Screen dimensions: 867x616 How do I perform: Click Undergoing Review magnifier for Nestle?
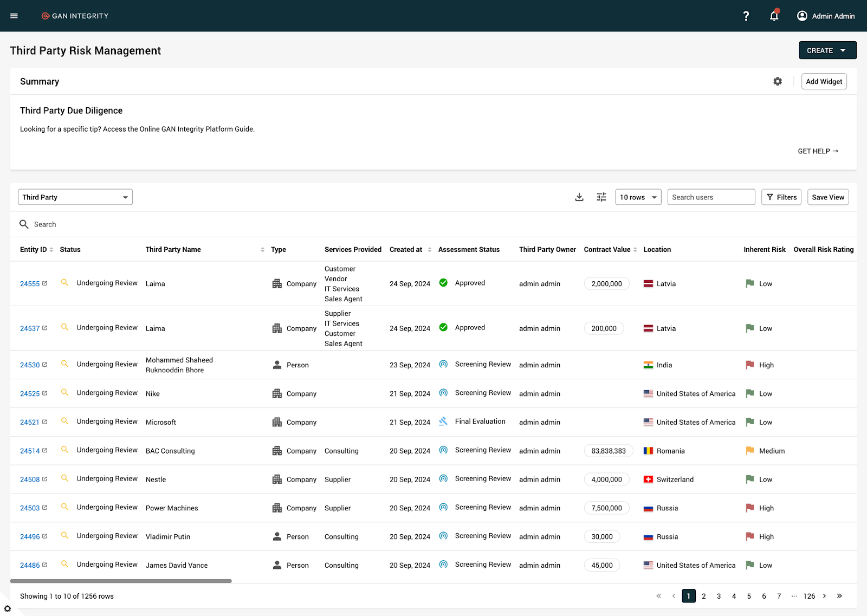tap(64, 478)
